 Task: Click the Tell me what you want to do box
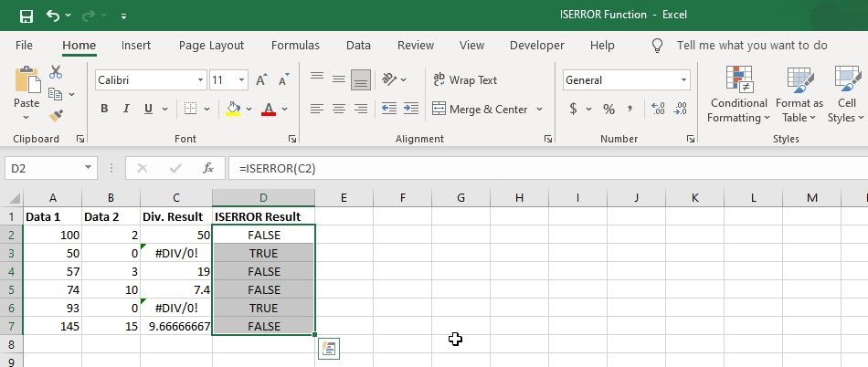pos(752,46)
